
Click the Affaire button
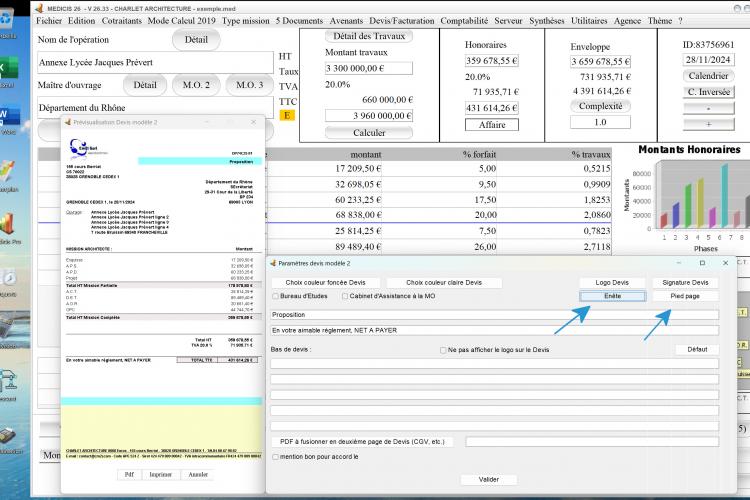pos(492,125)
